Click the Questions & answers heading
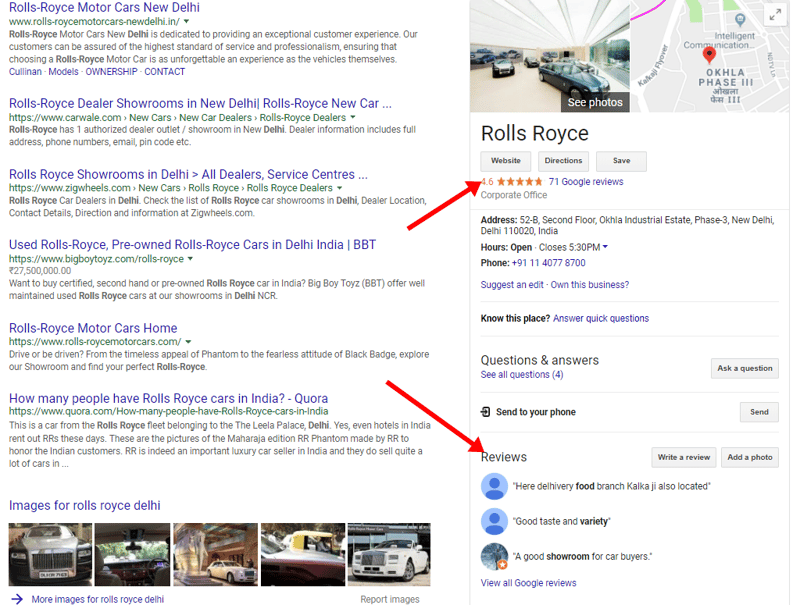Viewport: 800px width, 605px height. tap(540, 360)
